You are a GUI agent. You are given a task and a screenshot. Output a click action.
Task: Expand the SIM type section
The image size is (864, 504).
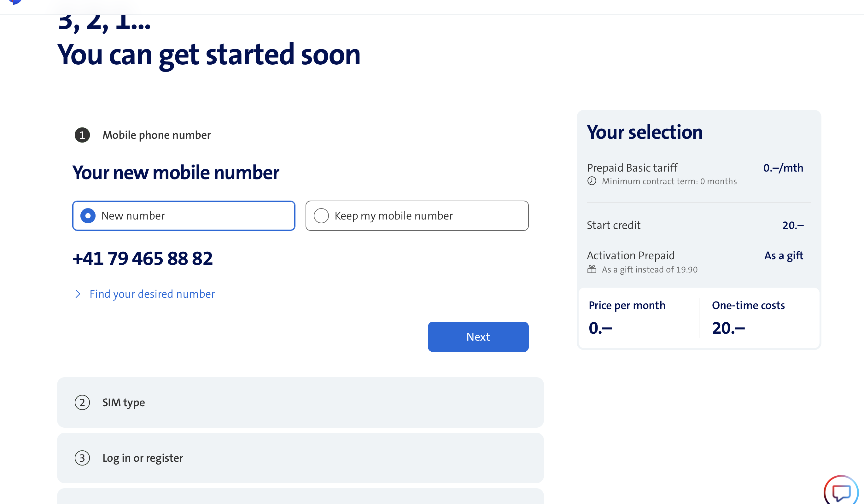tap(300, 402)
